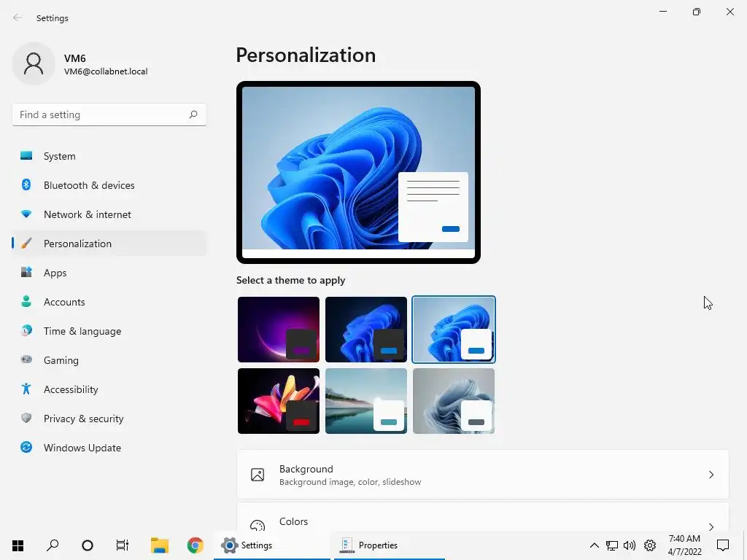
Task: Apply the lake landscape theme
Action: coord(366,401)
